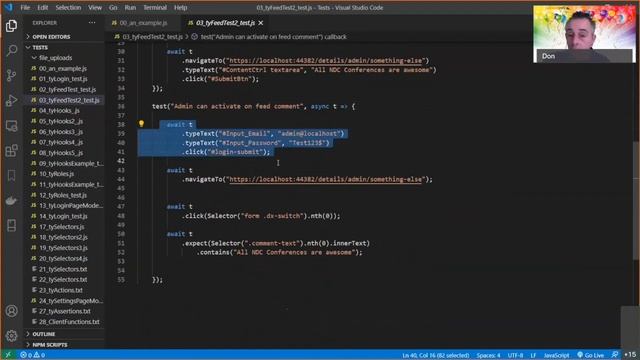Open the Docker view icon
The height and width of the screenshot is (360, 640).
pyautogui.click(x=11, y=200)
